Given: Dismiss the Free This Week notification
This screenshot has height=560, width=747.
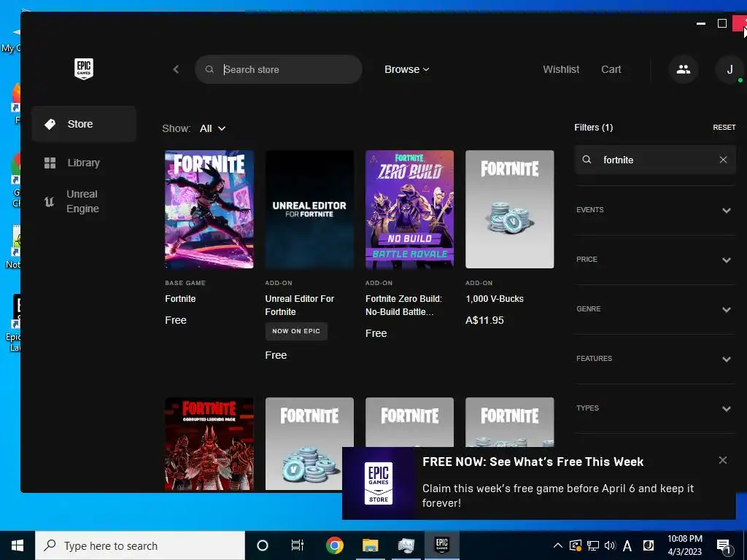Looking at the screenshot, I should [723, 460].
